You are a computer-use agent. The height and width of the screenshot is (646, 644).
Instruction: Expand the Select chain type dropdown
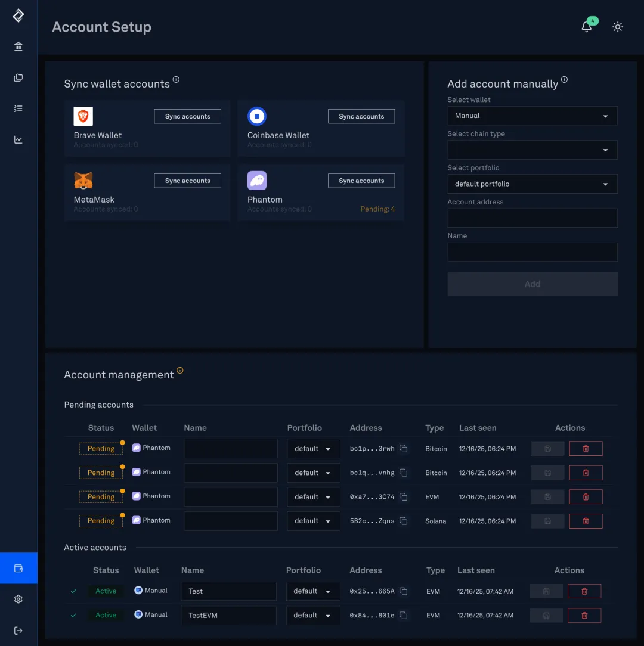tap(532, 150)
